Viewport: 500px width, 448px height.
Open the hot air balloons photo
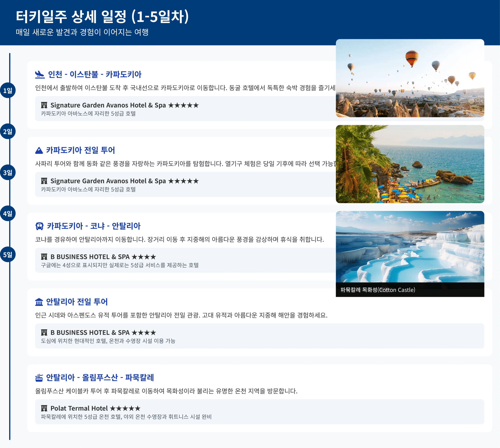tap(410, 78)
